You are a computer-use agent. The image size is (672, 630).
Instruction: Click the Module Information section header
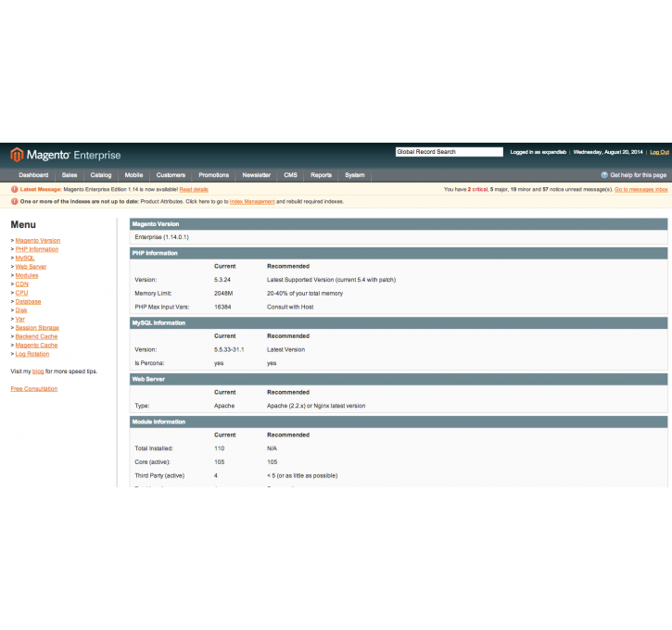[399, 422]
